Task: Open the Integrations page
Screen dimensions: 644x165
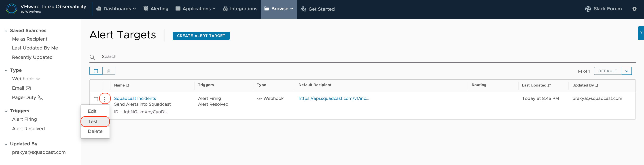Action: [240, 9]
